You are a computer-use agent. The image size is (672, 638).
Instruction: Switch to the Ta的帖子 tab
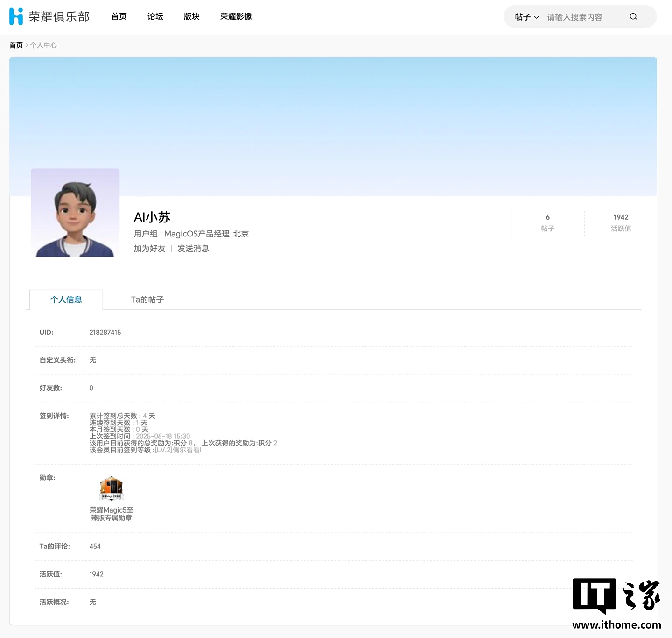(147, 299)
